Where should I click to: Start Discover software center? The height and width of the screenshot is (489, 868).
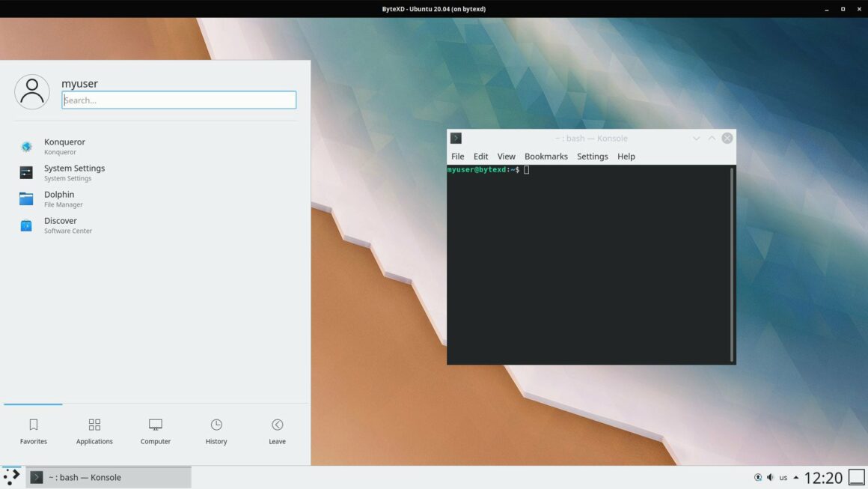pos(60,225)
